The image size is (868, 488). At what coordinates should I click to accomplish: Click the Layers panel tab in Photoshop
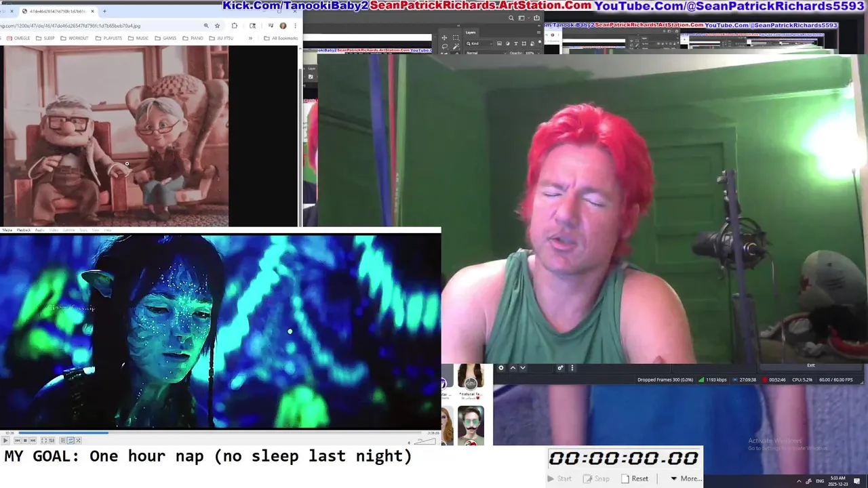click(x=471, y=32)
